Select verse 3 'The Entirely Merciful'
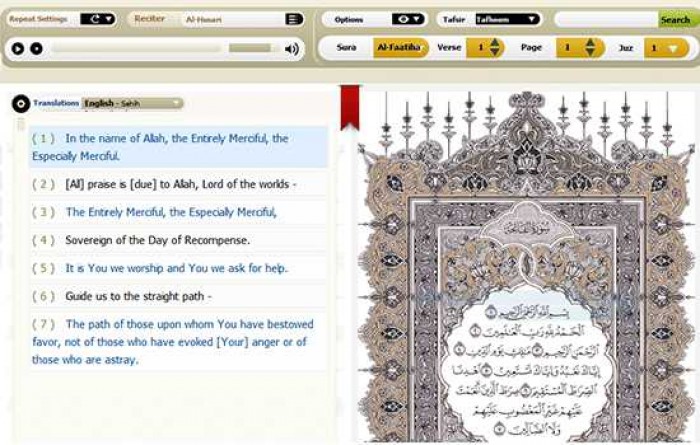Image resolution: width=700 pixels, height=445 pixels. pos(178,212)
